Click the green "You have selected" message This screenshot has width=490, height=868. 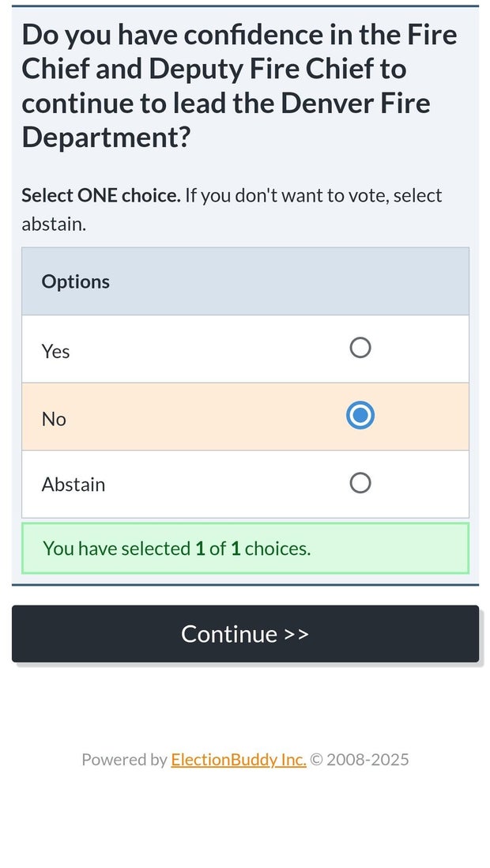pyautogui.click(x=176, y=548)
